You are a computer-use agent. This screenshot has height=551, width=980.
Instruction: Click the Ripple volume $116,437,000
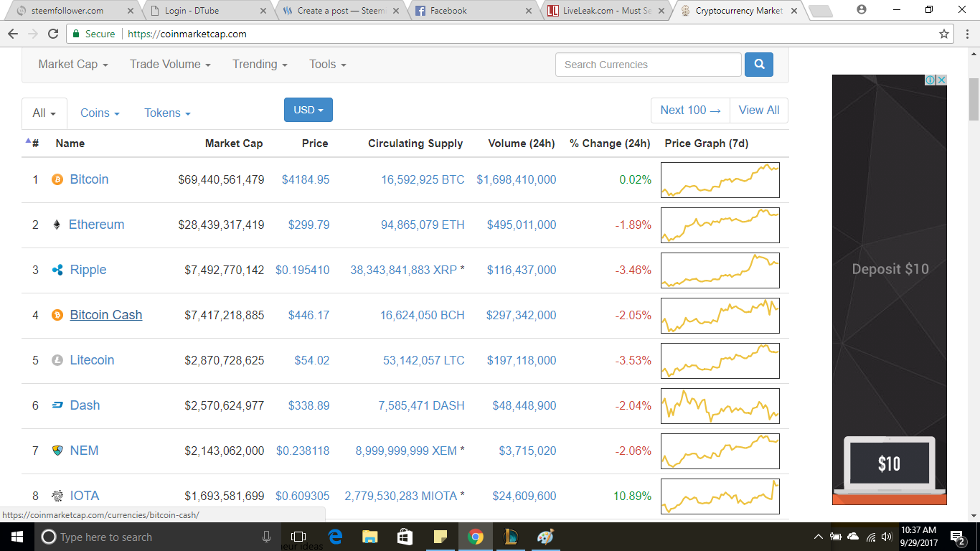[x=522, y=270]
